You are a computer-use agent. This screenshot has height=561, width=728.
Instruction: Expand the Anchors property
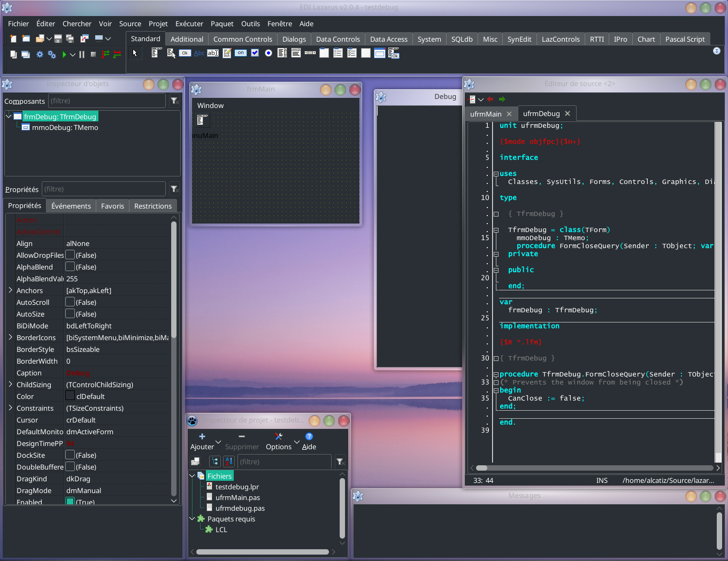(x=11, y=290)
